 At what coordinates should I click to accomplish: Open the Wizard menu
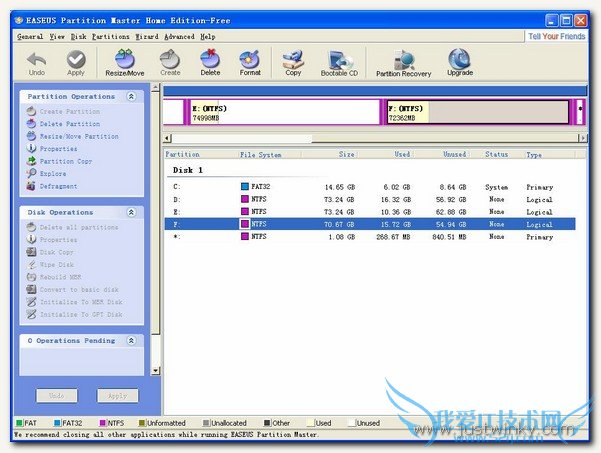(x=147, y=36)
